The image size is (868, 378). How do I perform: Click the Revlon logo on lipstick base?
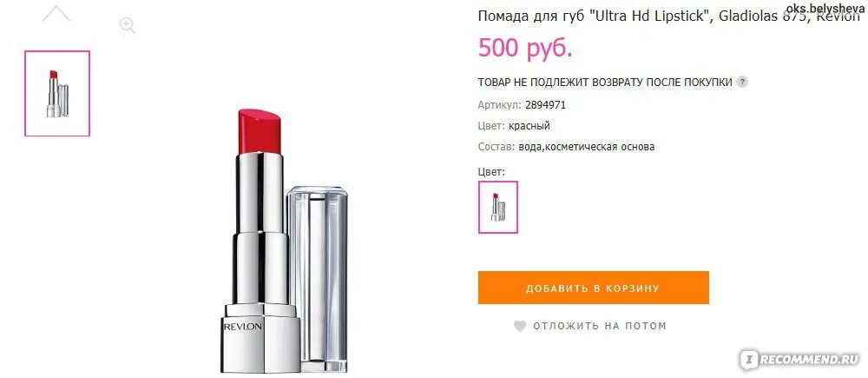click(242, 327)
